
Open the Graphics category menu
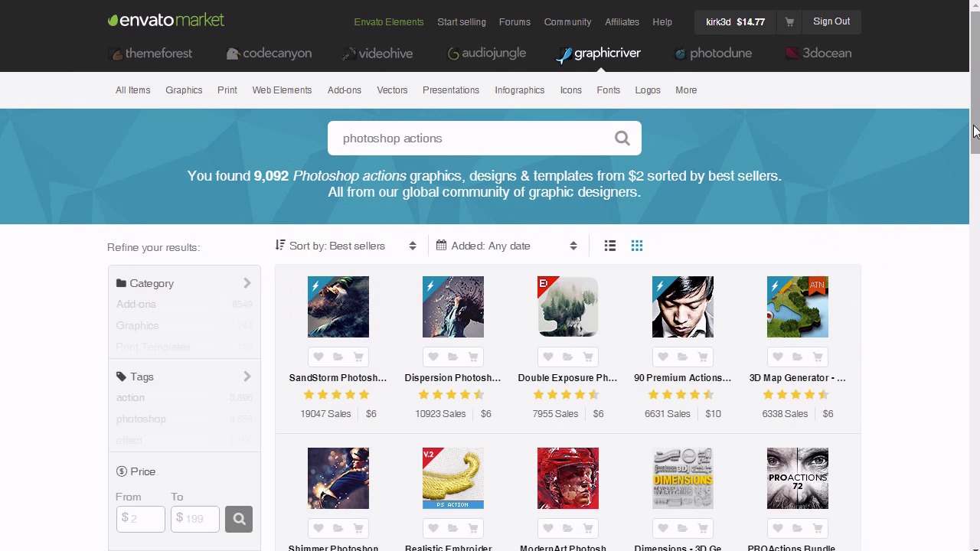tap(184, 90)
